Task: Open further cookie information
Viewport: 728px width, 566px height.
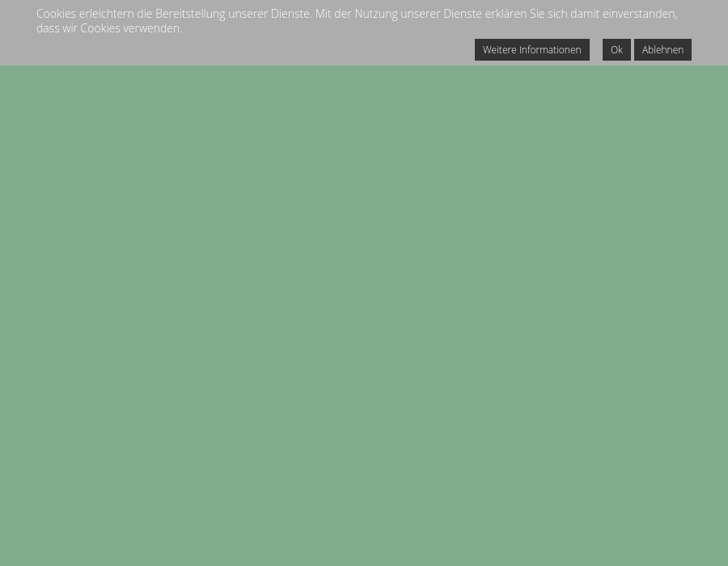Action: (531, 49)
